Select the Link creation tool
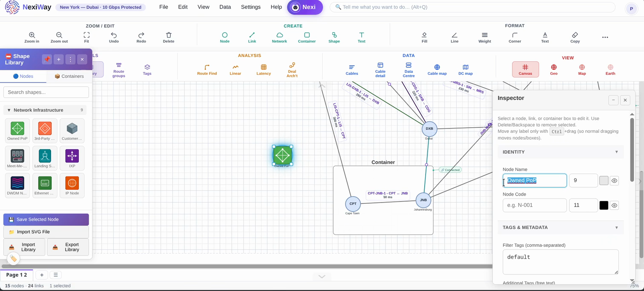This screenshot has width=644, height=291. click(252, 37)
